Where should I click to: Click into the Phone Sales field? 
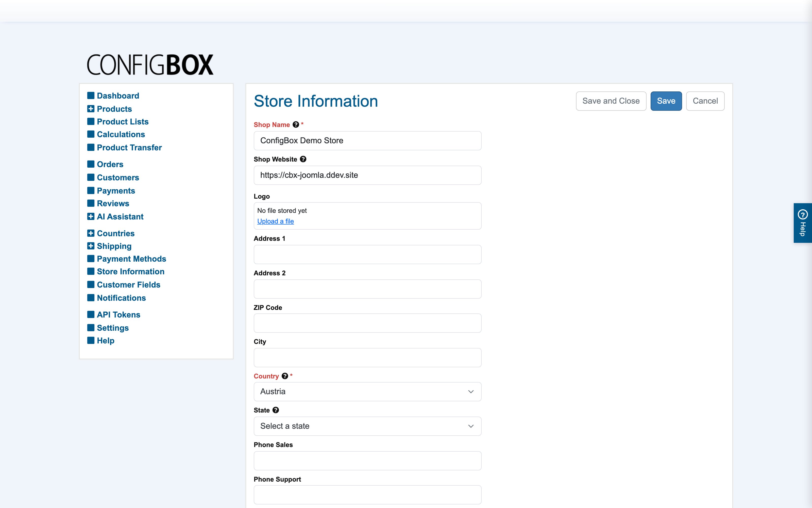(x=367, y=461)
